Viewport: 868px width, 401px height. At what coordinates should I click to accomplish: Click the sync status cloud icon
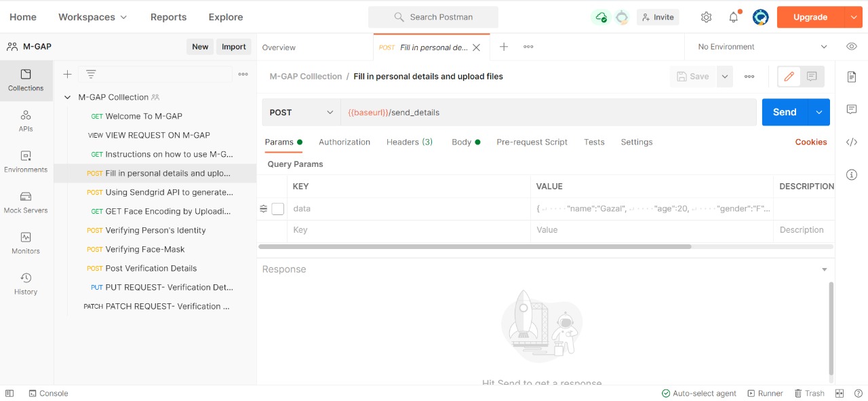pyautogui.click(x=601, y=17)
